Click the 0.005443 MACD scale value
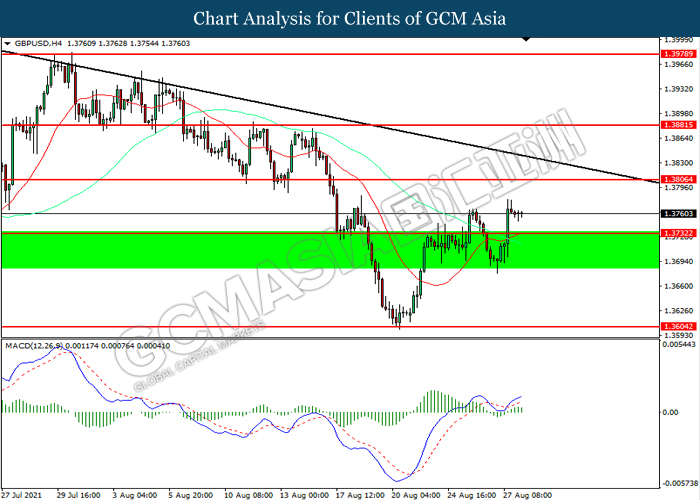Viewport: 700px width, 500px height. [677, 345]
